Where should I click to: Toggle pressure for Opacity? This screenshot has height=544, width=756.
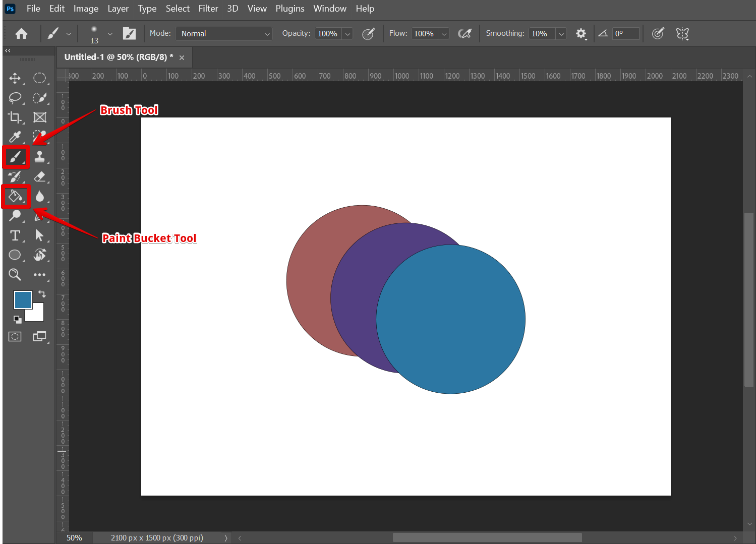369,34
